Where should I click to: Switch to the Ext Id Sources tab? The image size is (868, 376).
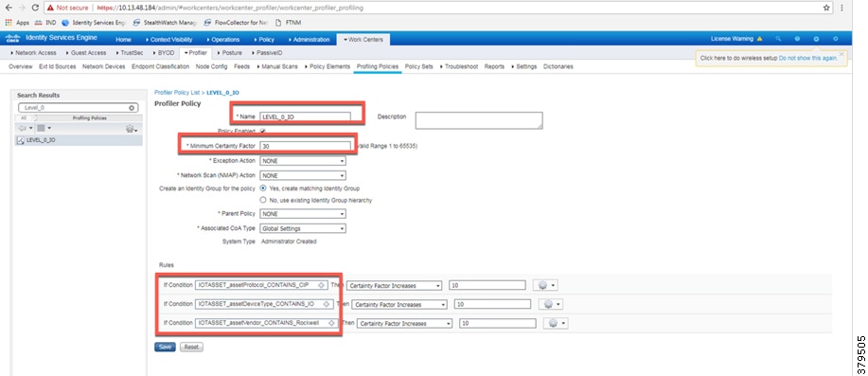[x=58, y=66]
